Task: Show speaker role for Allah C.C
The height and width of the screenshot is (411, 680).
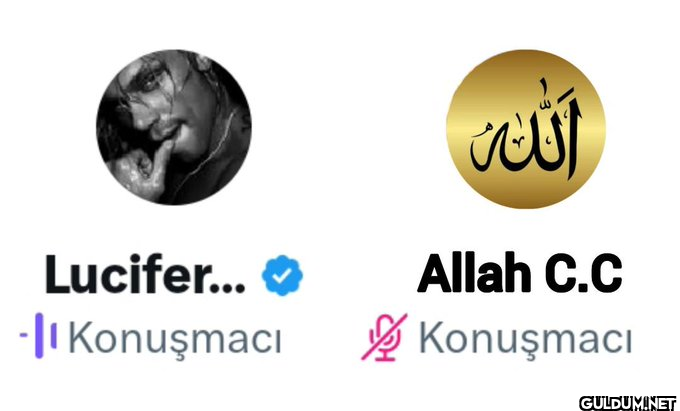Action: pos(526,337)
